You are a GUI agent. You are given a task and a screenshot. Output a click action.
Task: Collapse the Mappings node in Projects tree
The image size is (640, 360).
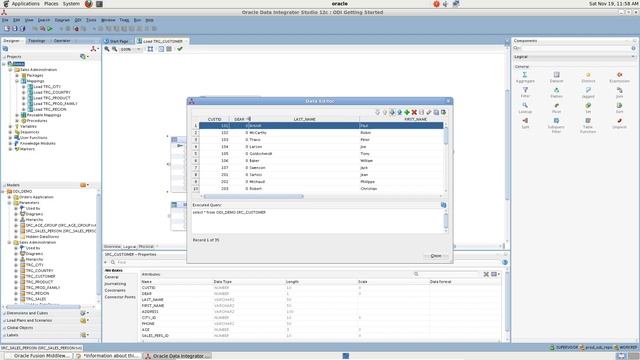click(x=17, y=81)
